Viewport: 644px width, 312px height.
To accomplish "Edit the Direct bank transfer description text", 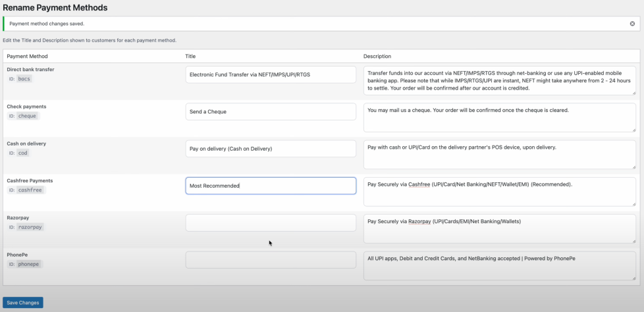I will [499, 80].
